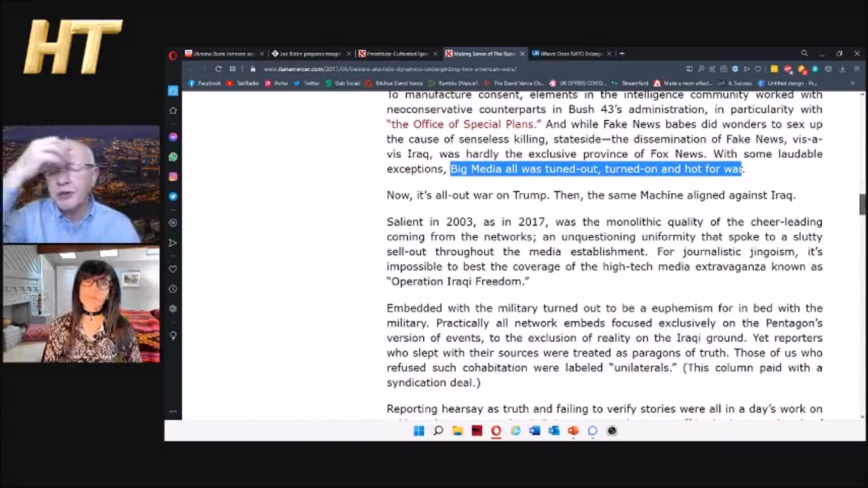Click the female guest webcam thumbnail
This screenshot has height=488, width=868.
[x=81, y=304]
